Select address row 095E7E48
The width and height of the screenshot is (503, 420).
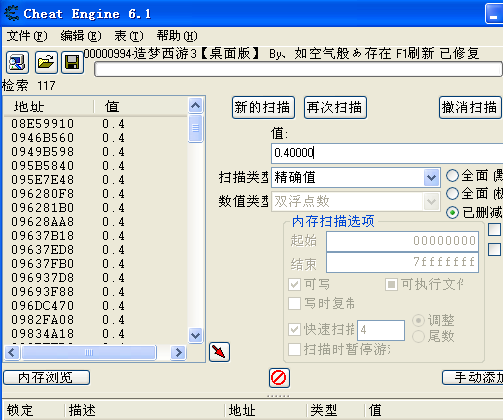[x=96, y=180]
